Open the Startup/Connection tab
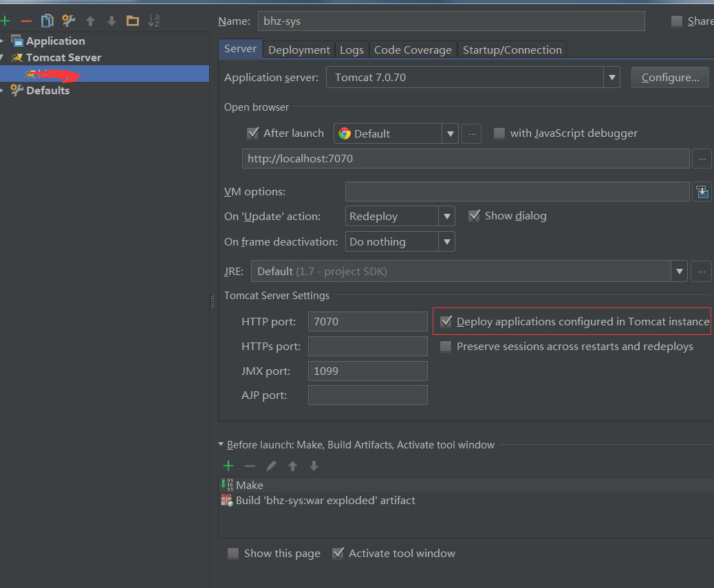The width and height of the screenshot is (714, 588). coord(512,50)
